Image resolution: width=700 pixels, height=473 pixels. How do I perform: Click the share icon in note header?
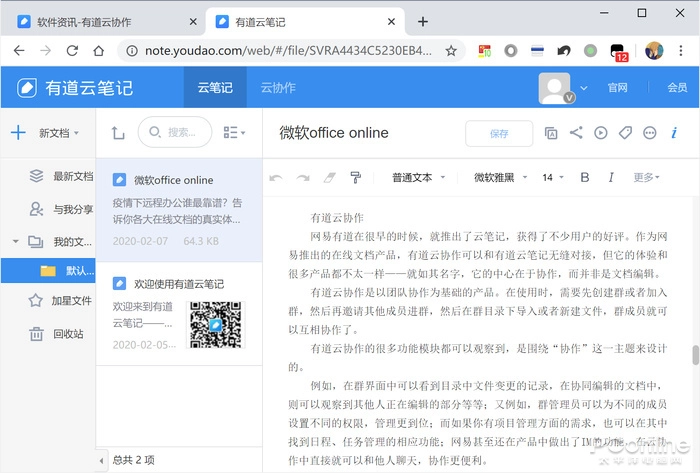pos(576,133)
